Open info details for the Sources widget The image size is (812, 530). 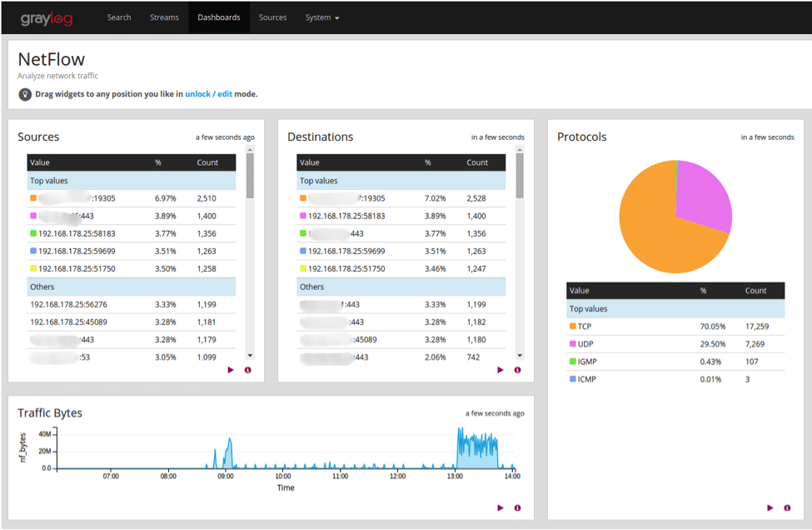click(x=247, y=369)
